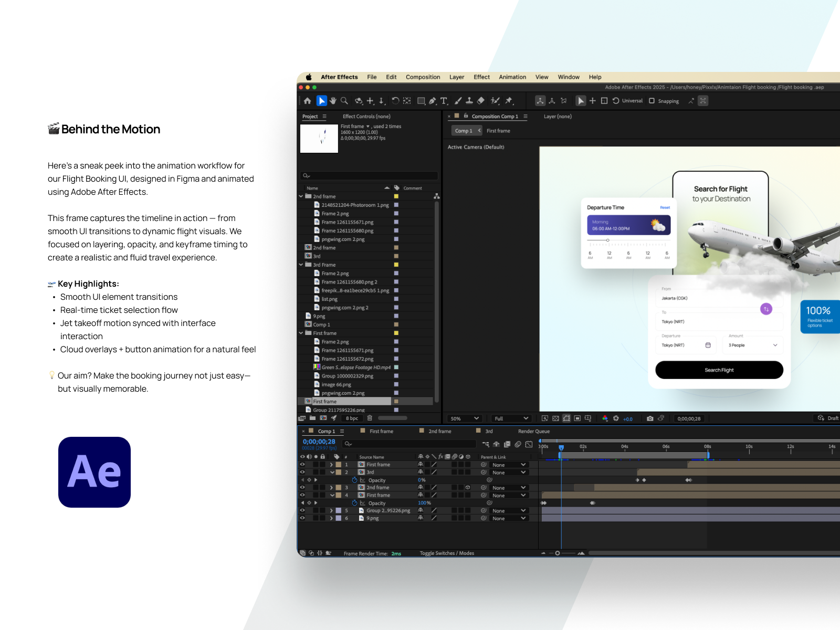The width and height of the screenshot is (840, 630).
Task: Select the Brush tool
Action: [458, 101]
